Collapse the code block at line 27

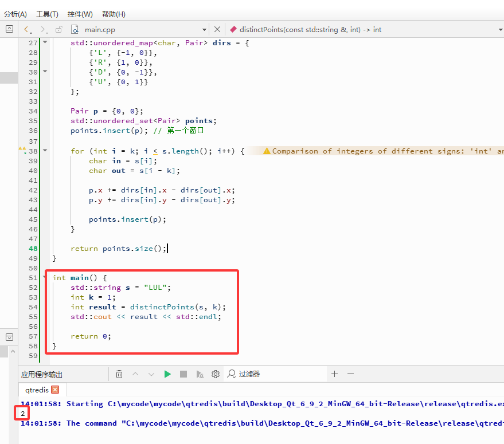coord(45,42)
